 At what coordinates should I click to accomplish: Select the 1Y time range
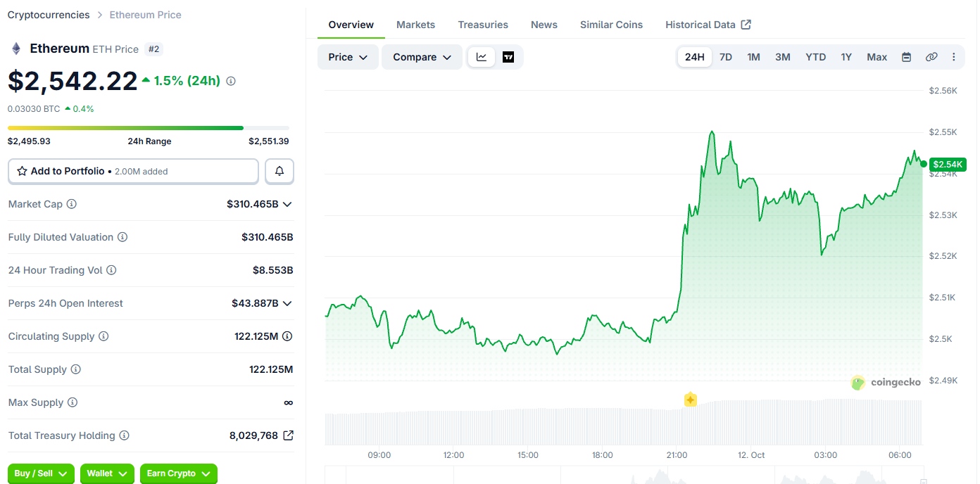(x=846, y=57)
